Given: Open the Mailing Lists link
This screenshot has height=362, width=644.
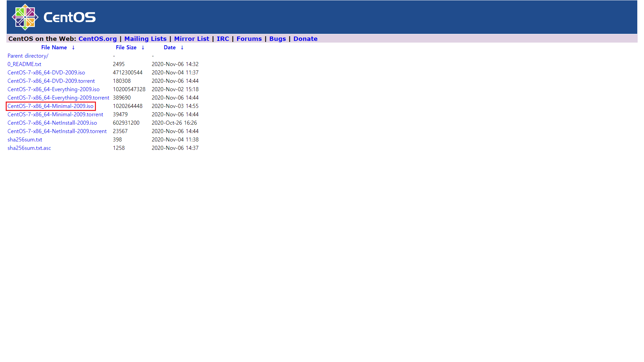Looking at the screenshot, I should 145,39.
